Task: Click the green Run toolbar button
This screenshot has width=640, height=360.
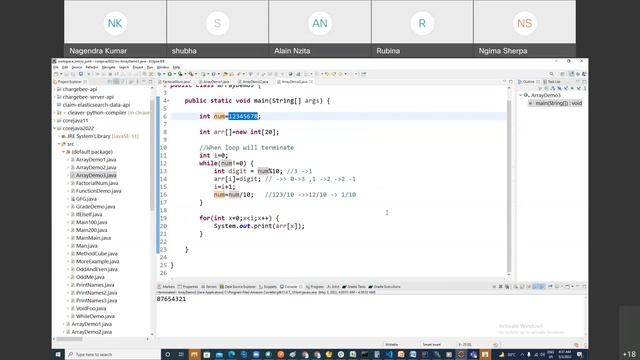Action: (170, 74)
